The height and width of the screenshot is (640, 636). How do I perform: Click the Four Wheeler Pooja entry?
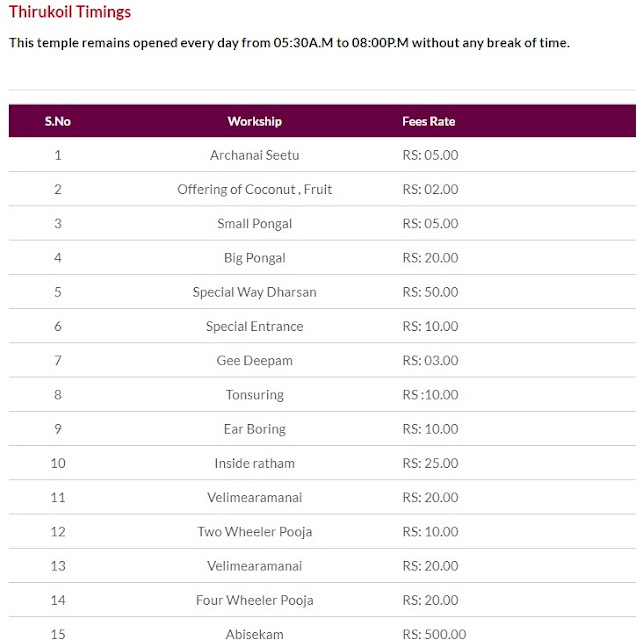[x=255, y=600]
